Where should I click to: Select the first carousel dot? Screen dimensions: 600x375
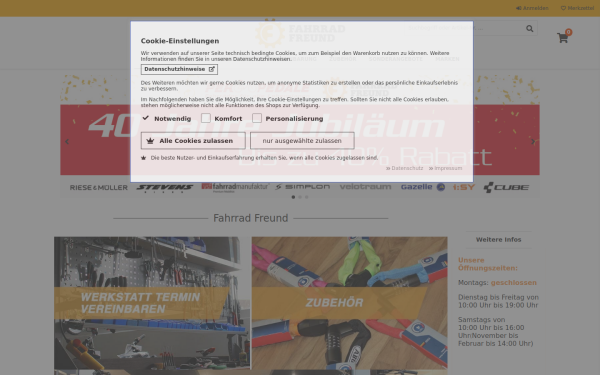click(293, 197)
